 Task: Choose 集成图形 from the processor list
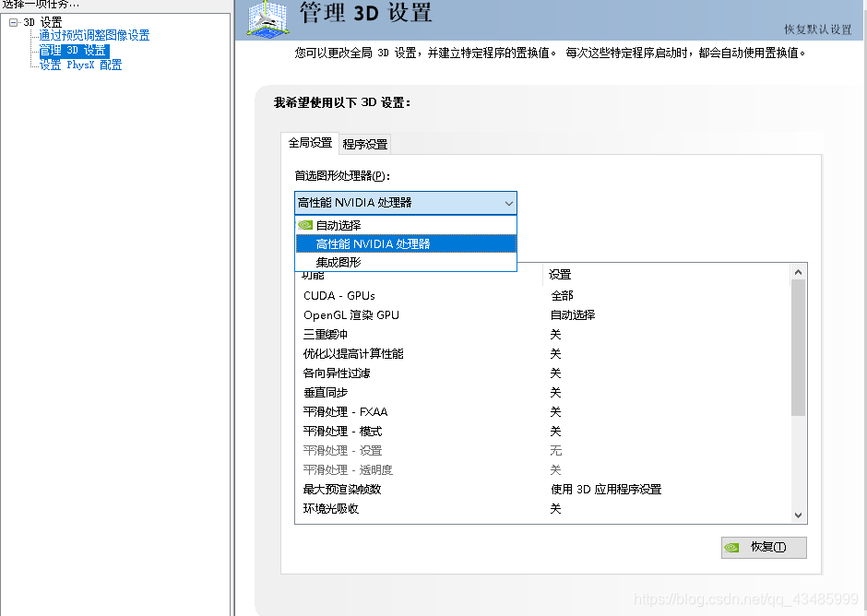coord(406,262)
